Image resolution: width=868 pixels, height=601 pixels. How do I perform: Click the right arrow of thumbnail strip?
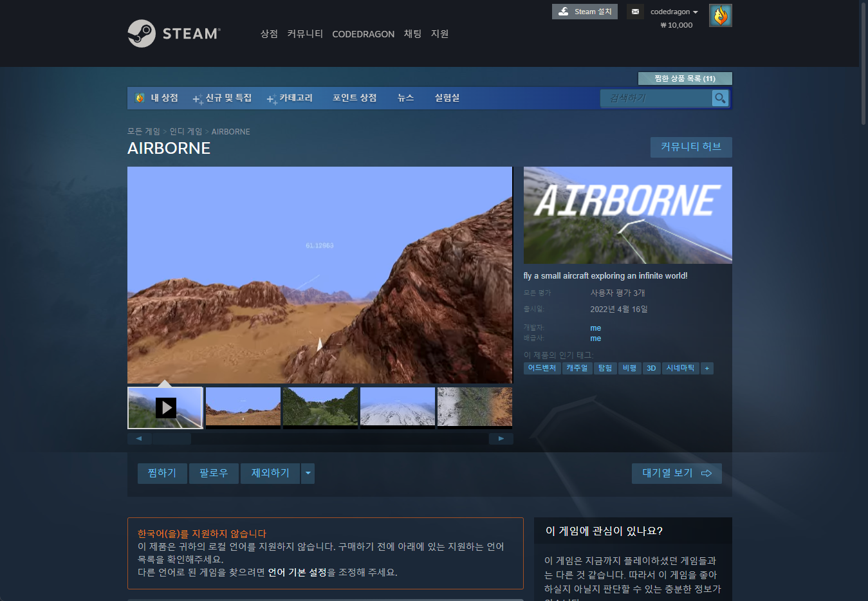pyautogui.click(x=501, y=439)
